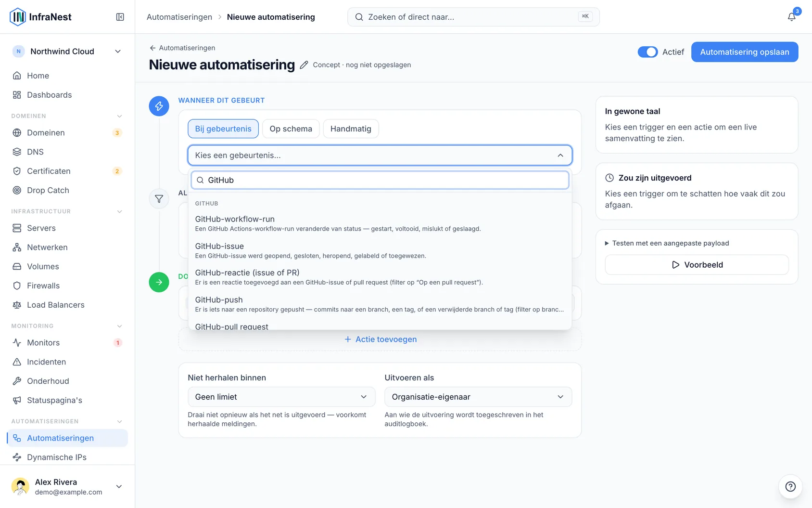
Task: Select the GitHub-push event option
Action: coord(380,304)
